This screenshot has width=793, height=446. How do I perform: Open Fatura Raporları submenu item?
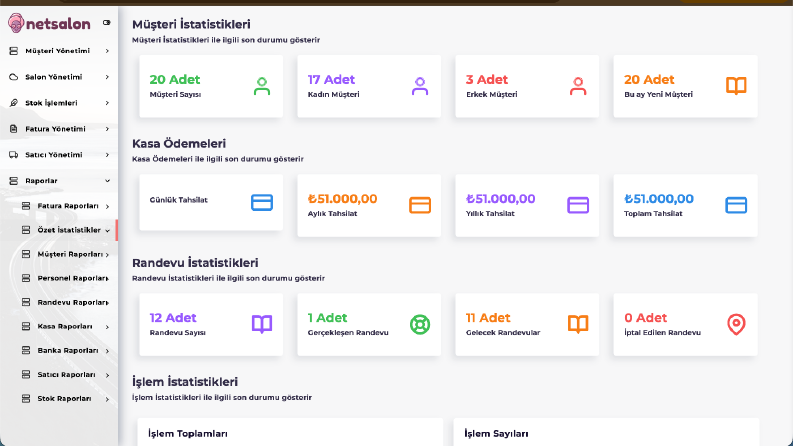tap(68, 206)
